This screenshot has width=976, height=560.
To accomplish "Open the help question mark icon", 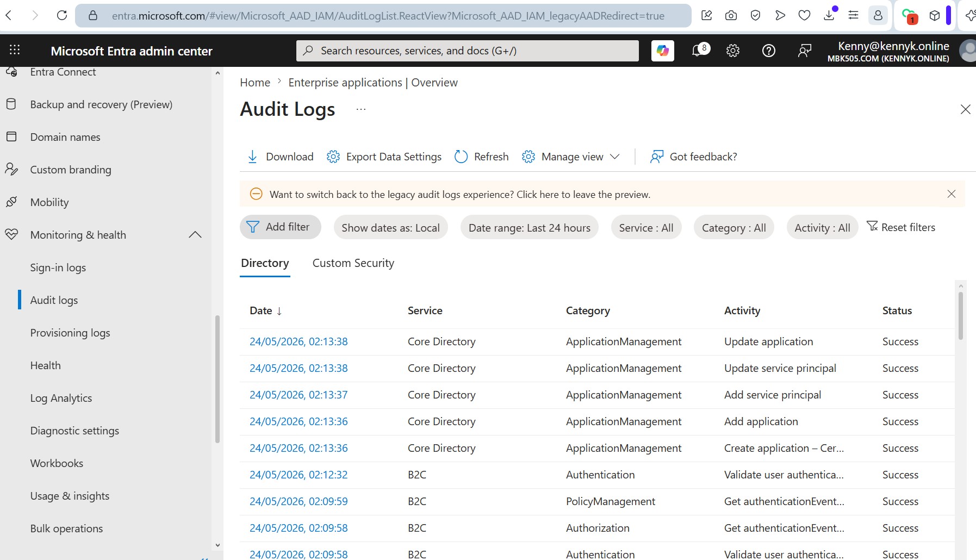I will (x=768, y=51).
